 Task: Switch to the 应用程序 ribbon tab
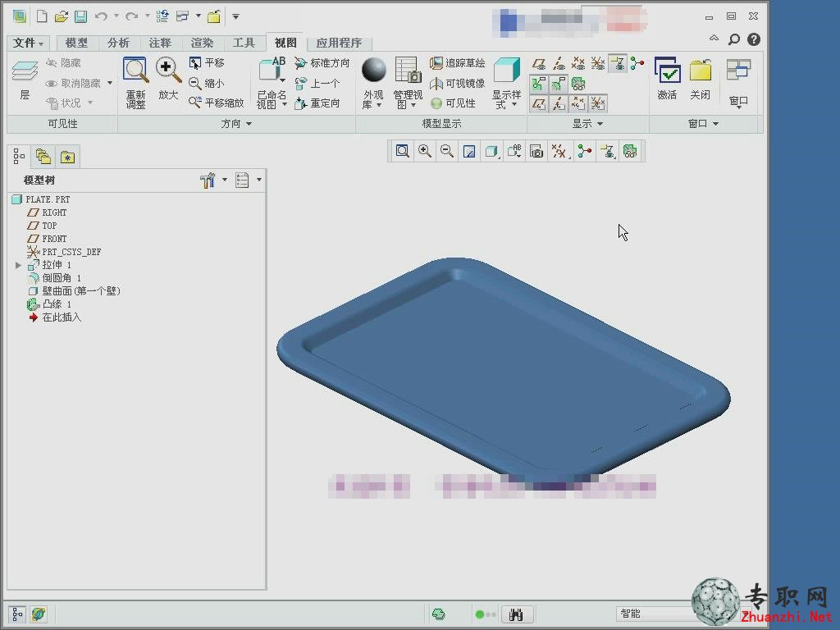[x=339, y=43]
